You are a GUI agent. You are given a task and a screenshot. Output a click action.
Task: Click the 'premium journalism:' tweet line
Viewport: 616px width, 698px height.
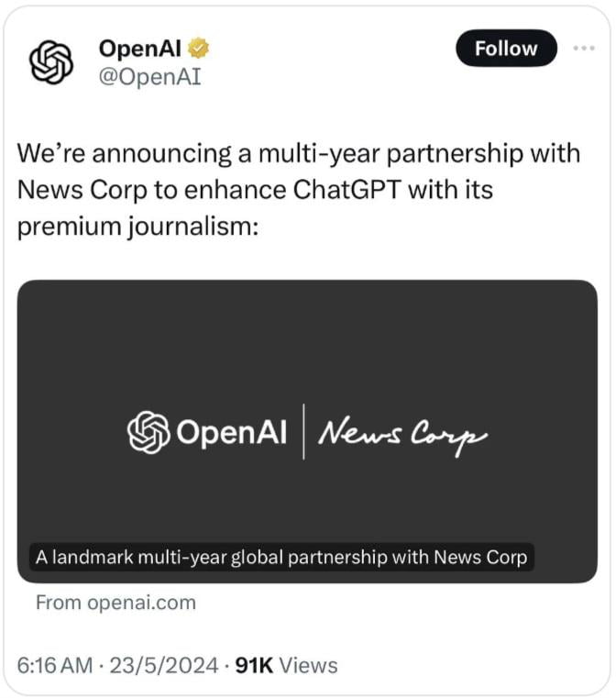137,227
